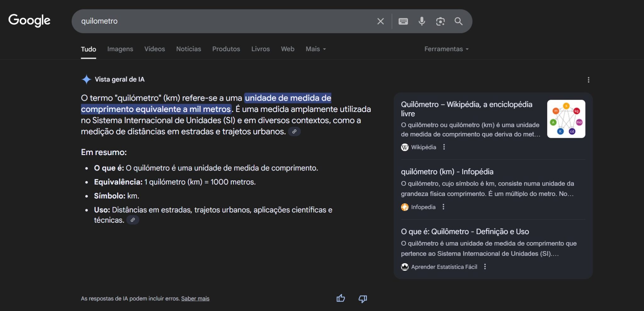Activate voice search with the microphone icon
The image size is (644, 311).
(x=422, y=21)
